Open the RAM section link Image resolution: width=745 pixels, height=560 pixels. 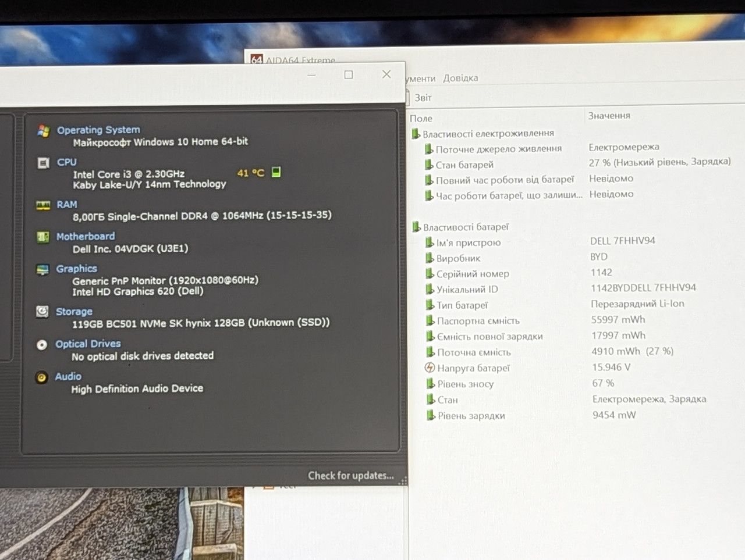coord(67,205)
